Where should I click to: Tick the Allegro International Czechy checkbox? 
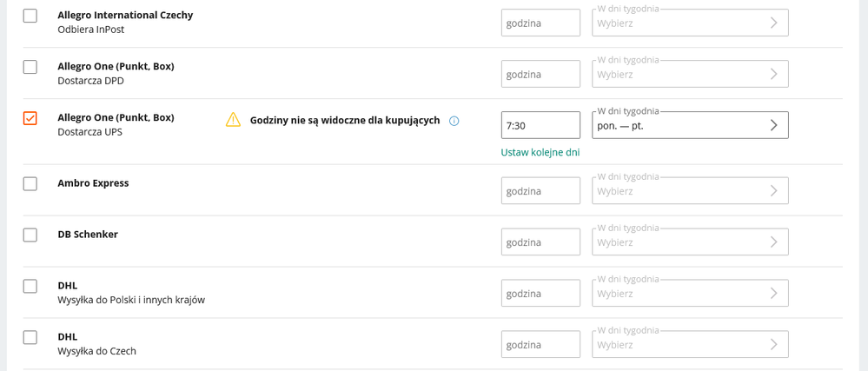[x=30, y=16]
